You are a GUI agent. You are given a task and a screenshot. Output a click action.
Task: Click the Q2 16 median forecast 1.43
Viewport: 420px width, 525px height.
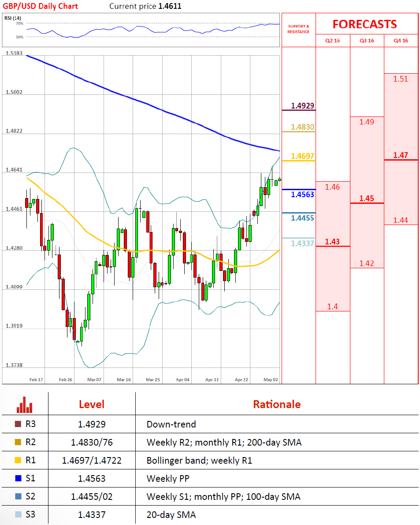[x=332, y=242]
